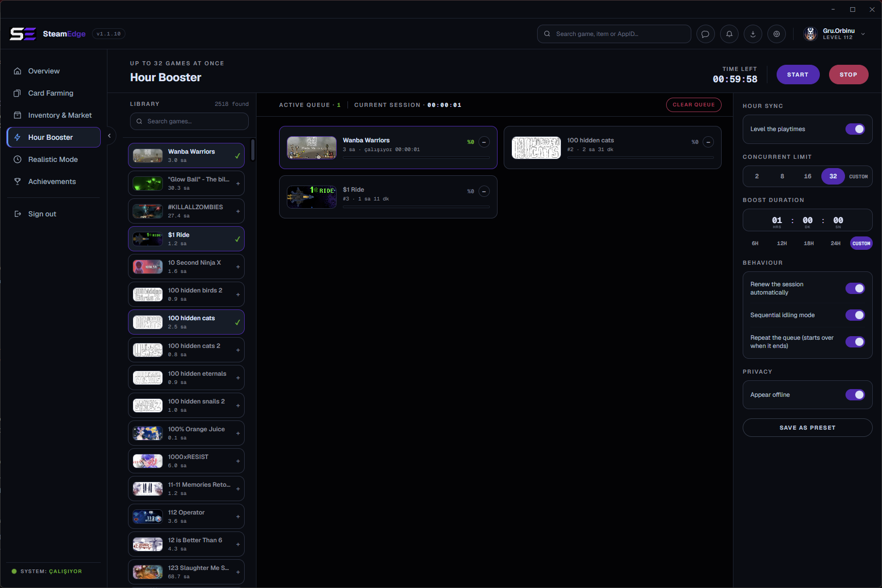The image size is (882, 588).
Task: Add 11-11 Memories Retold to queue
Action: (x=238, y=489)
